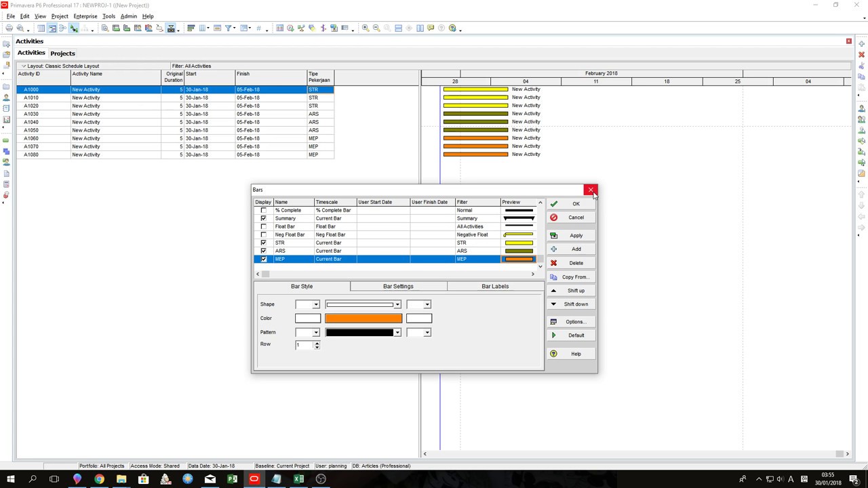Click the Zoom Out magnifier icon
This screenshot has width=868, height=488.
click(x=376, y=28)
